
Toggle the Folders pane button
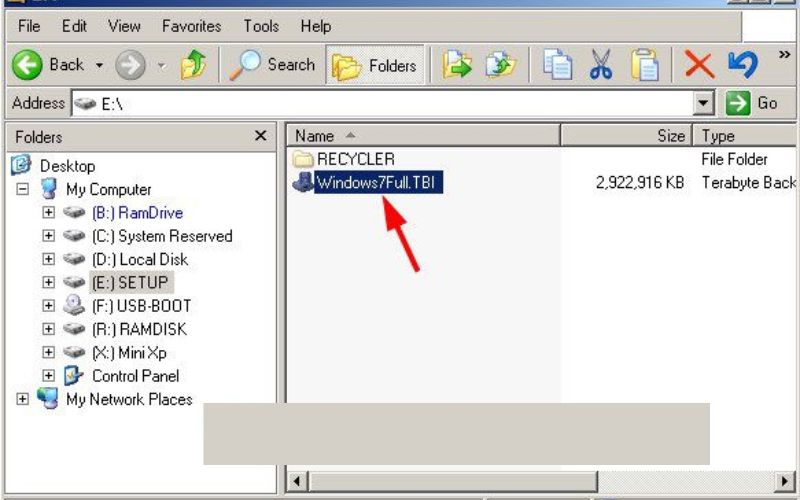pyautogui.click(x=375, y=65)
